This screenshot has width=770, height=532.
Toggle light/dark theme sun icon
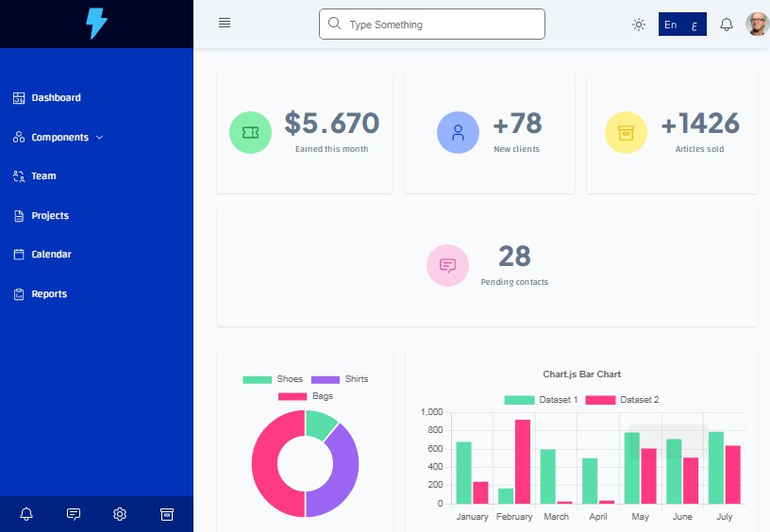(639, 25)
